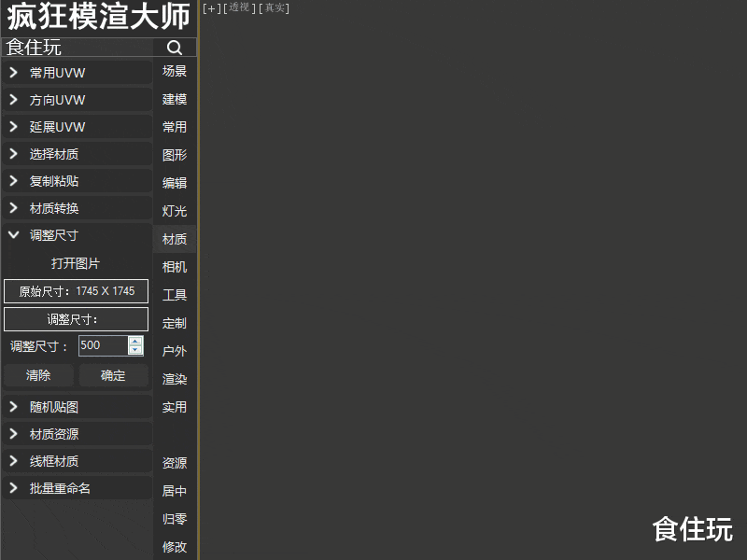747x560 pixels.
Task: Expand the 批量重命名 section
Action: pyautogui.click(x=75, y=488)
